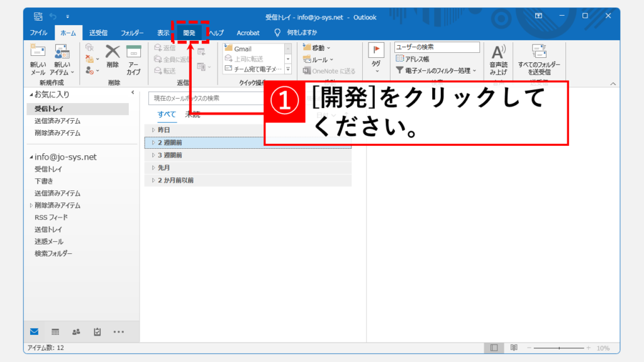Open the New Items (新しいアイテム) dropdown
The height and width of the screenshot is (362, 644).
tap(62, 60)
